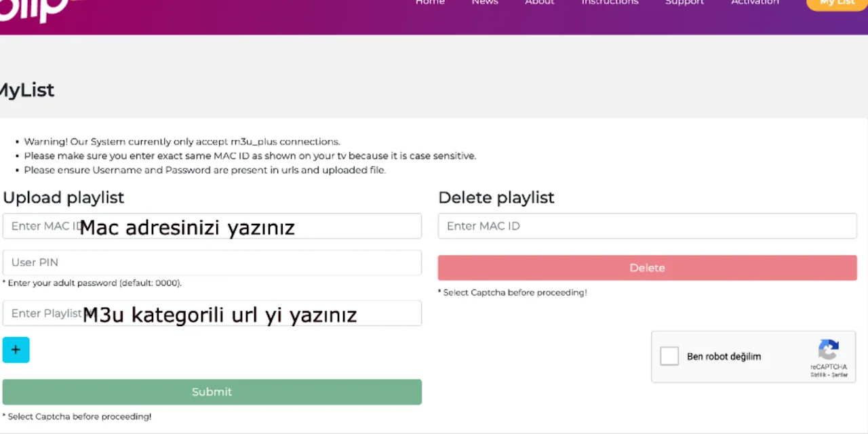
Task: Go to the Activation page
Action: (x=755, y=3)
